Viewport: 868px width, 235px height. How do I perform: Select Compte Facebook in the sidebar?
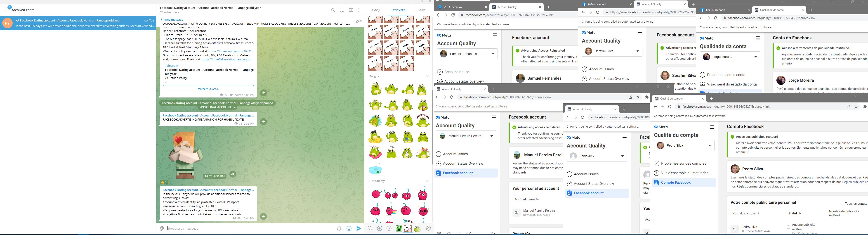point(684,182)
